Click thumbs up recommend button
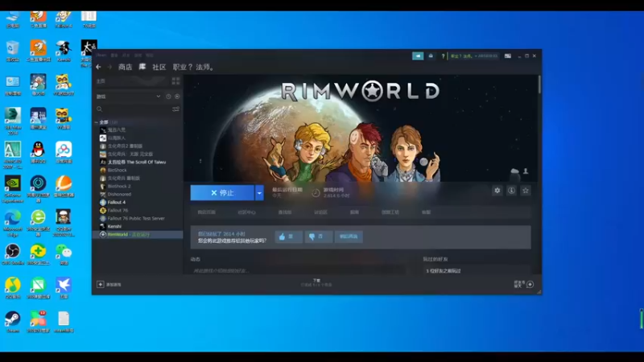The width and height of the screenshot is (644, 362). (x=288, y=237)
